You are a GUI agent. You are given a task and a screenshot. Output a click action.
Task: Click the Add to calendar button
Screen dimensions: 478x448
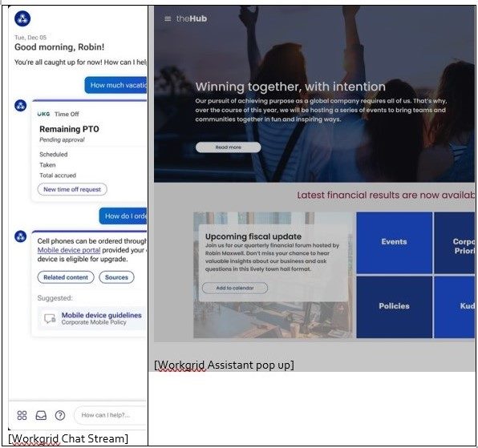pos(235,288)
